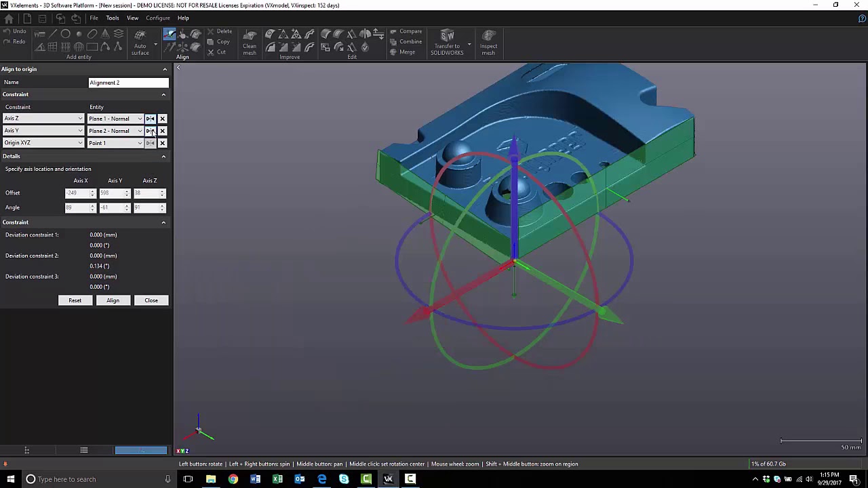Open Excel from the taskbar

coord(277,479)
